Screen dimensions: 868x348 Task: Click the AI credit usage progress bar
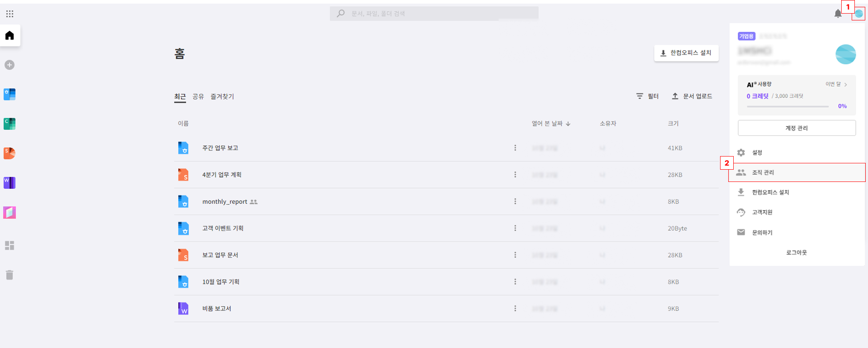788,107
